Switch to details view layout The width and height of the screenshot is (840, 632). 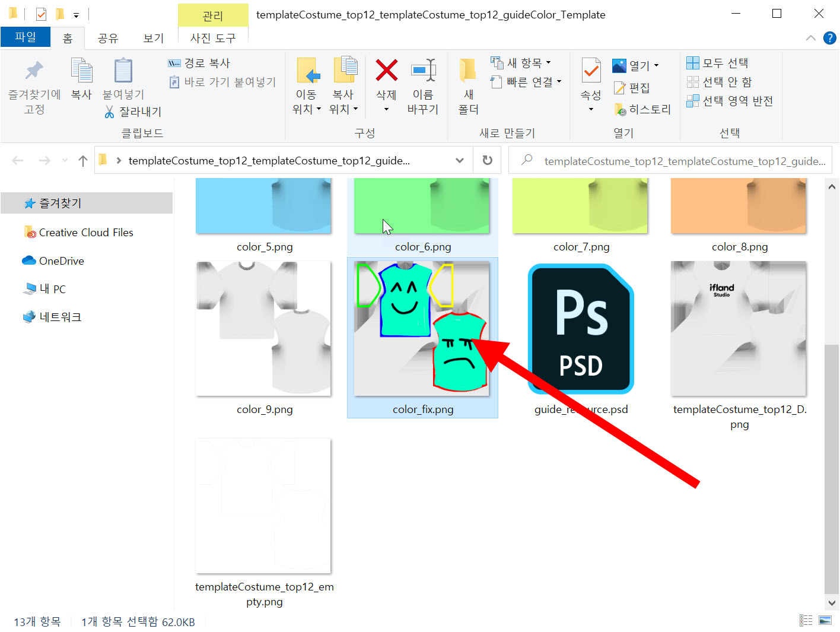click(x=806, y=620)
